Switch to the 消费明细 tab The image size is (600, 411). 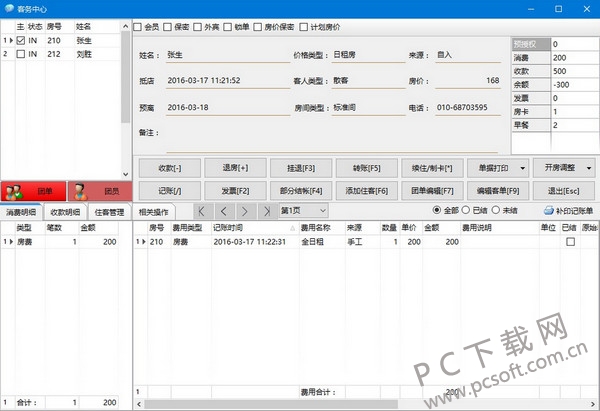(x=21, y=212)
